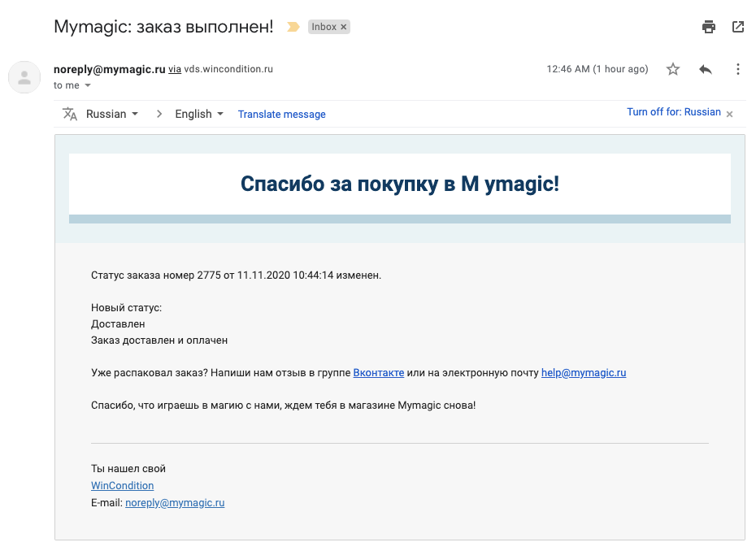Screen dimensions: 756x551
Task: Open email in new window icon
Action: pyautogui.click(x=738, y=27)
